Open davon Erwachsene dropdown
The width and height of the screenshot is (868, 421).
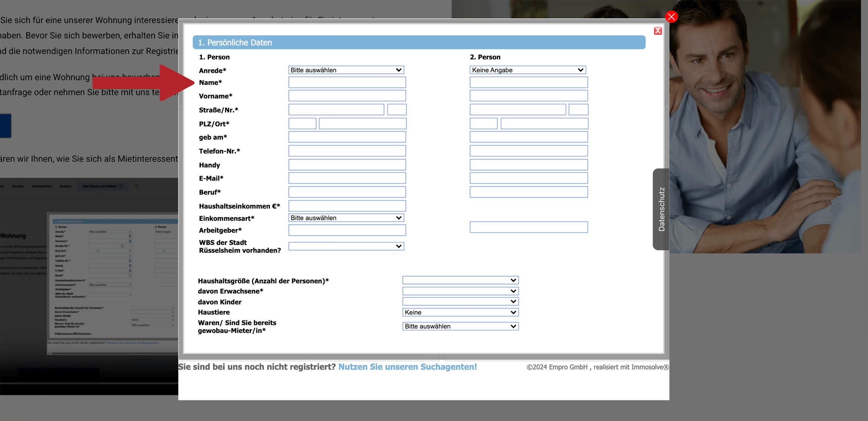click(460, 291)
